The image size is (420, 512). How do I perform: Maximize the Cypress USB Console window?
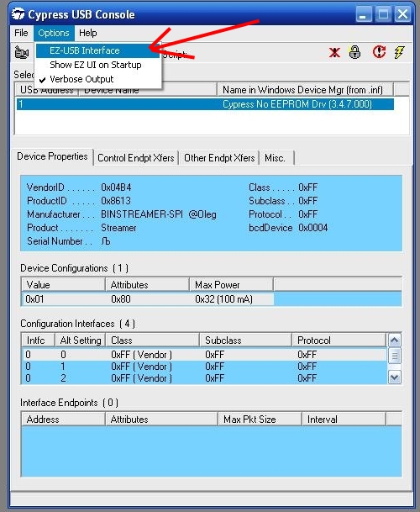(x=383, y=14)
